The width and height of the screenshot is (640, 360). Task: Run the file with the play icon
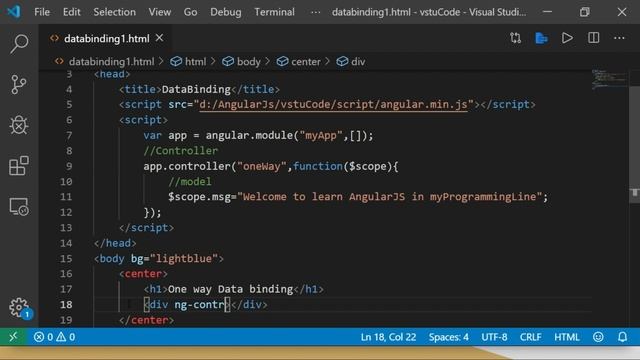pos(567,38)
